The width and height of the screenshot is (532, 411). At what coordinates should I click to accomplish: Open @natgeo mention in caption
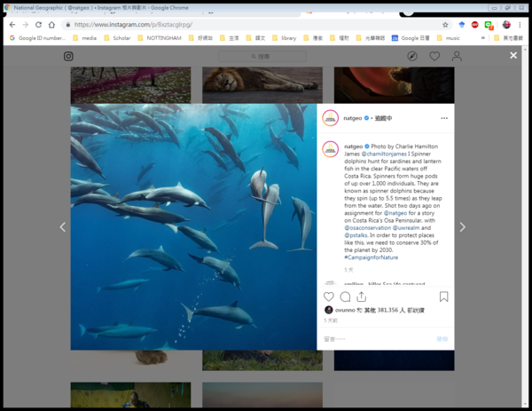395,213
